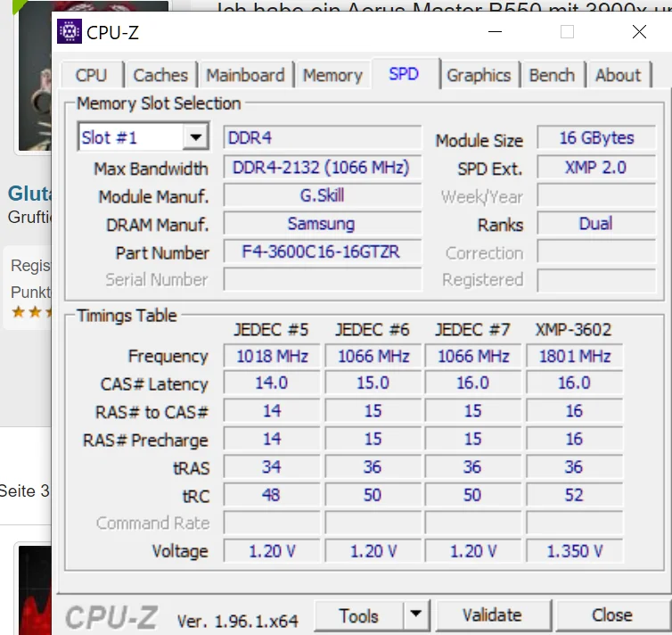672x635 pixels.
Task: Expand the Slot #1 dropdown arrow
Action: tap(195, 137)
